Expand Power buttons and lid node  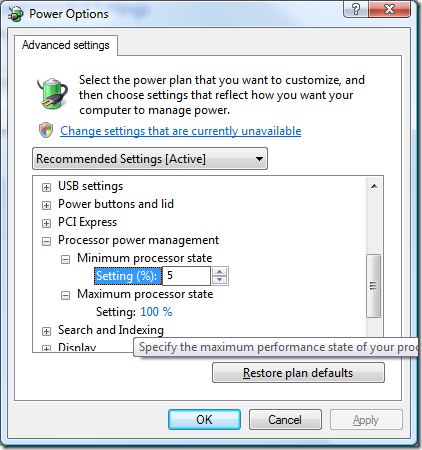(x=46, y=205)
